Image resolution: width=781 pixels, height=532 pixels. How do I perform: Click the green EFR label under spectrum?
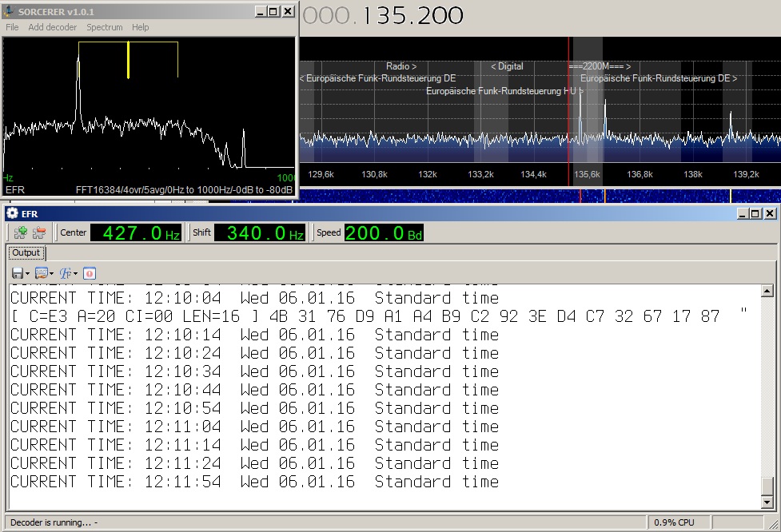[x=15, y=189]
